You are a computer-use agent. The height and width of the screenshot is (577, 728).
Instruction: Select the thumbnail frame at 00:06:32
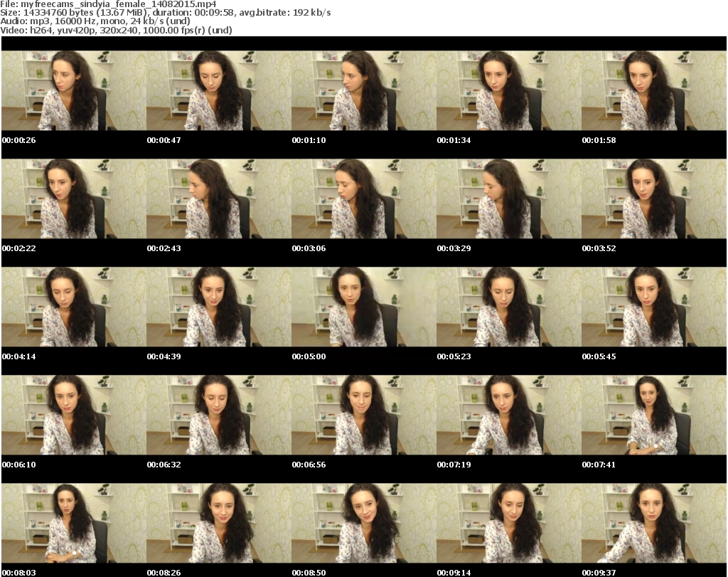[x=219, y=415]
